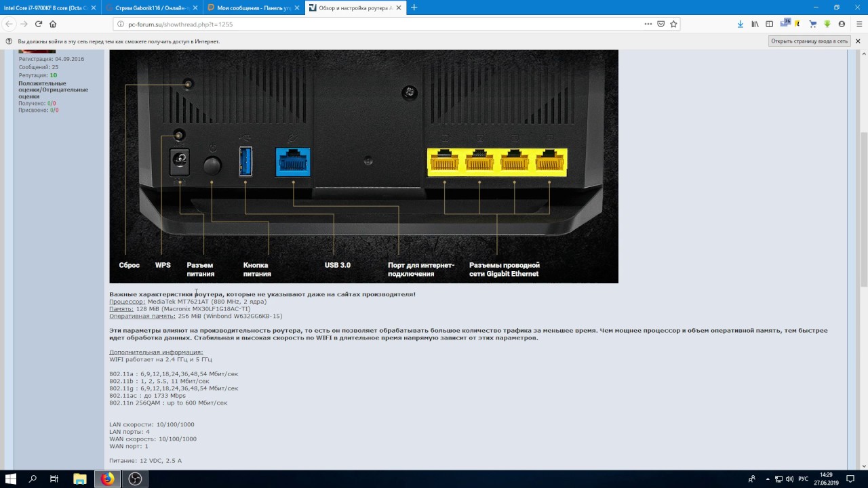
Task: Click the Оперативная память: 256 MiB line
Action: tap(196, 316)
